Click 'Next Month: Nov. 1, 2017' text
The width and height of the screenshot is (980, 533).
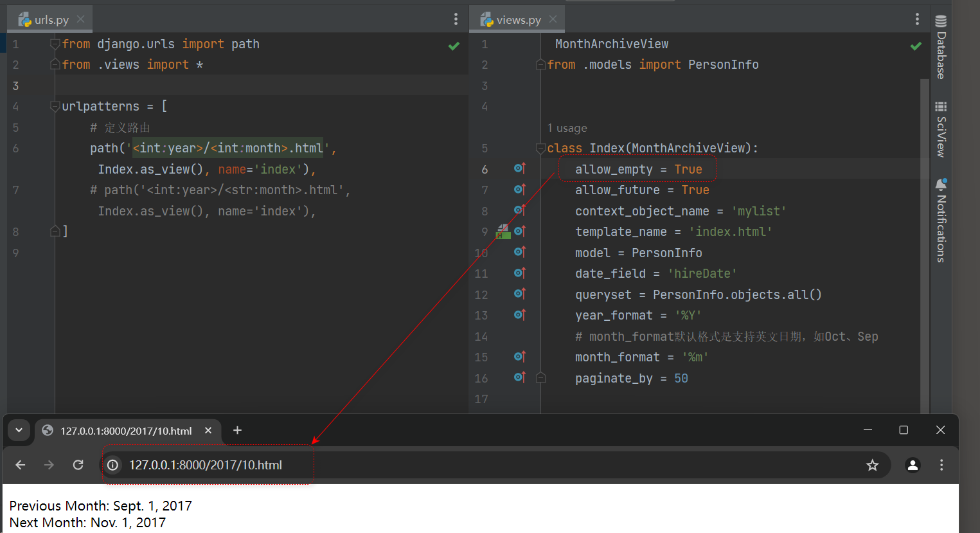pos(87,523)
